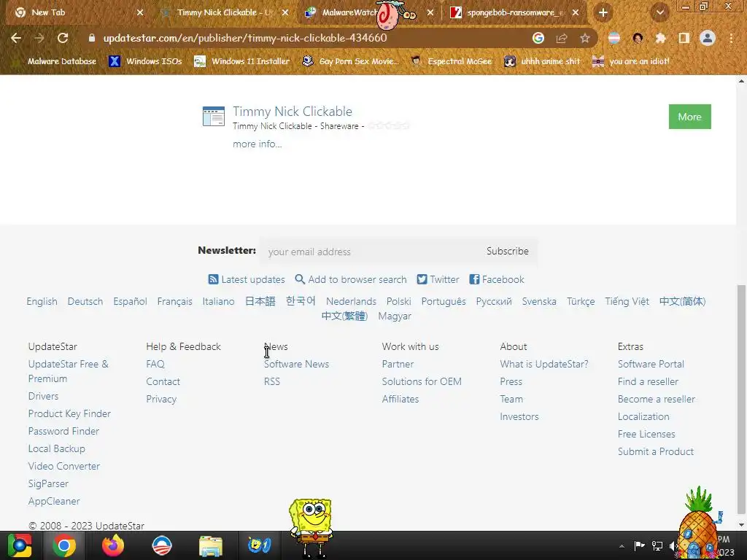The image size is (747, 560).
Task: Toggle the browser side panel
Action: (x=684, y=38)
